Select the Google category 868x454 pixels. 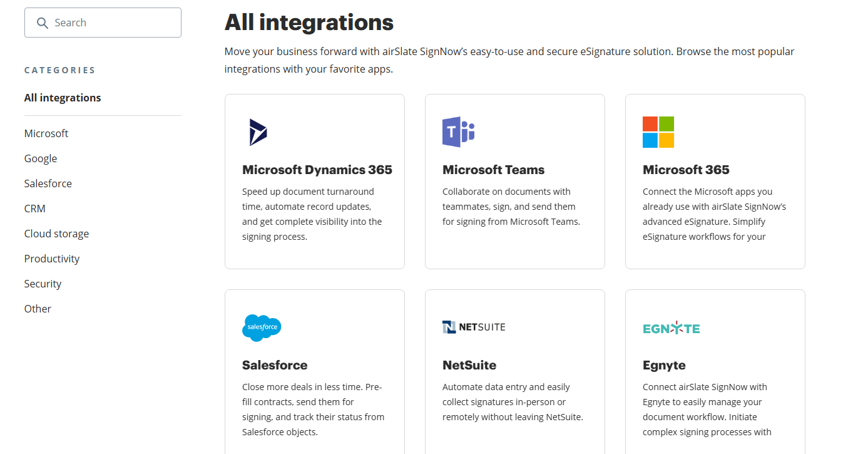[40, 158]
